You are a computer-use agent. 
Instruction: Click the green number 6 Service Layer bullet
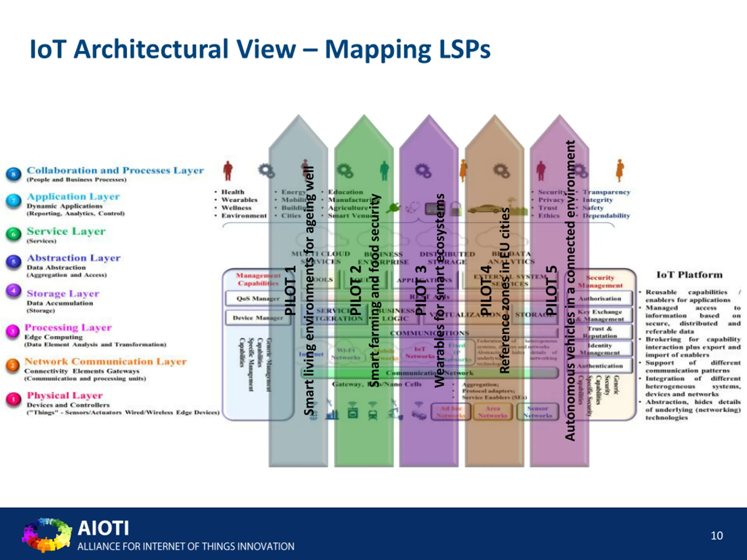point(14,234)
